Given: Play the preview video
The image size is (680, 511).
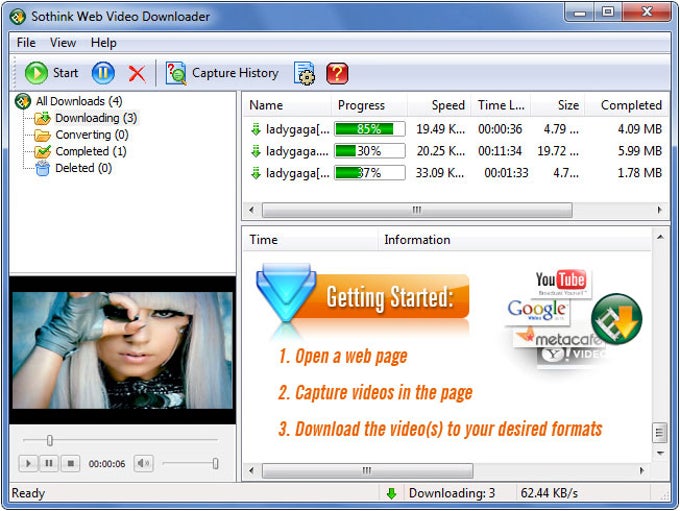Looking at the screenshot, I should point(28,463).
